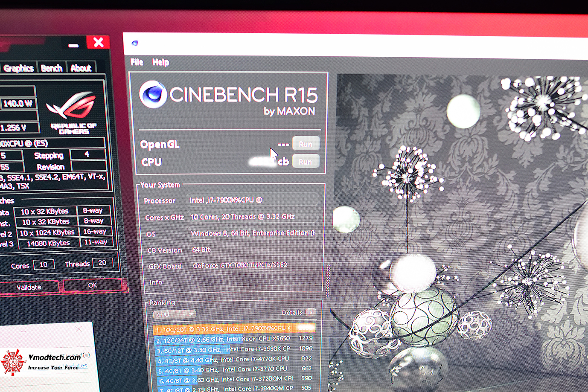Select ranking row 4, Intel Core i7-4770K

[235, 360]
